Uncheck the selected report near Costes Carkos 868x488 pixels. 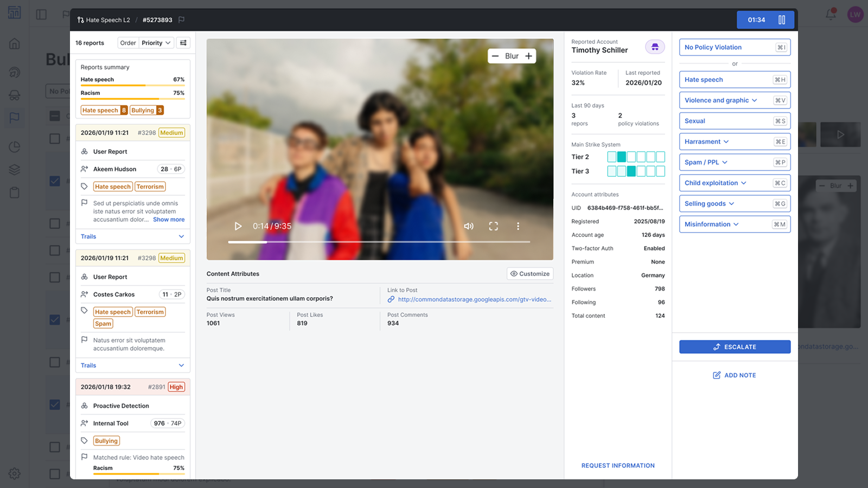click(55, 319)
